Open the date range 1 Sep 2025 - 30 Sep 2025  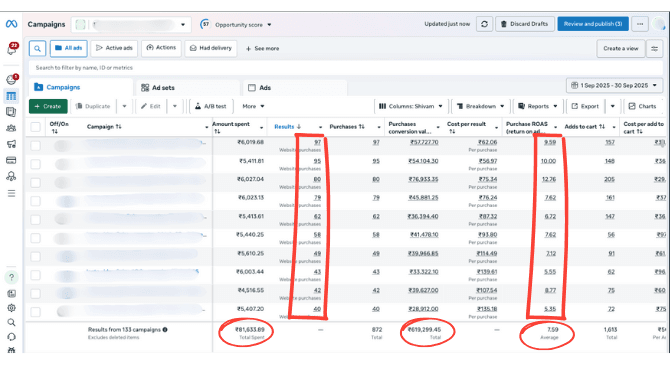pos(614,85)
